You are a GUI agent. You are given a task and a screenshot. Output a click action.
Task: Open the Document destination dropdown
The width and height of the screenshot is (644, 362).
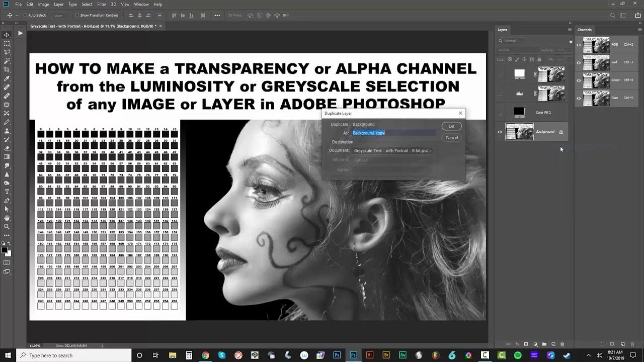tap(392, 151)
